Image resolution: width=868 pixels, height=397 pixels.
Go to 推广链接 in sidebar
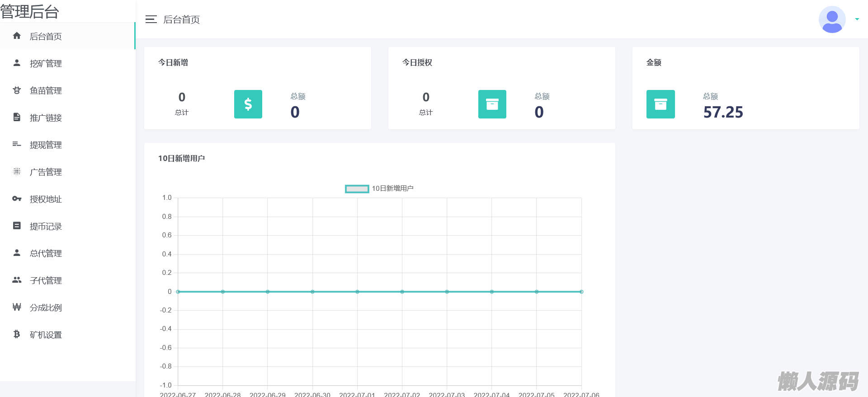pos(46,118)
